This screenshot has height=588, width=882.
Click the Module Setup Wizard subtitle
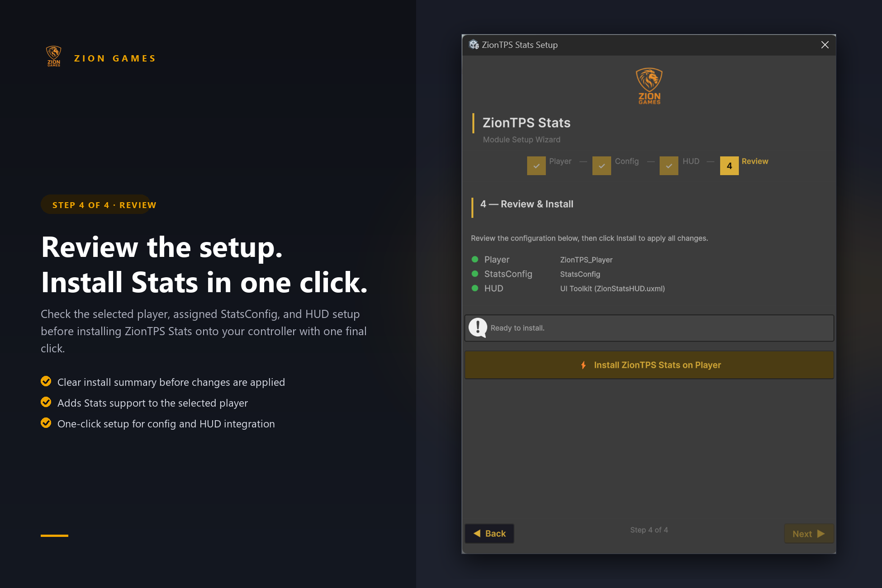coord(522,140)
